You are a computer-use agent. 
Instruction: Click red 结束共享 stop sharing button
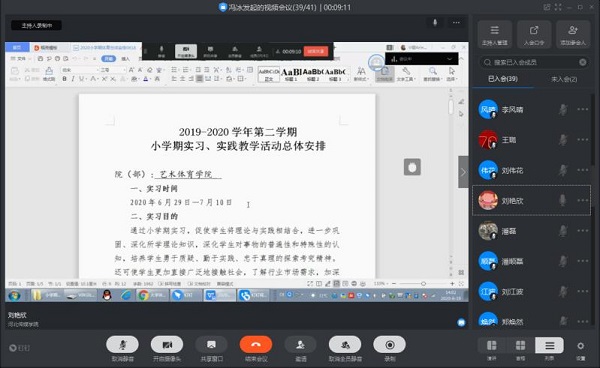pos(316,51)
